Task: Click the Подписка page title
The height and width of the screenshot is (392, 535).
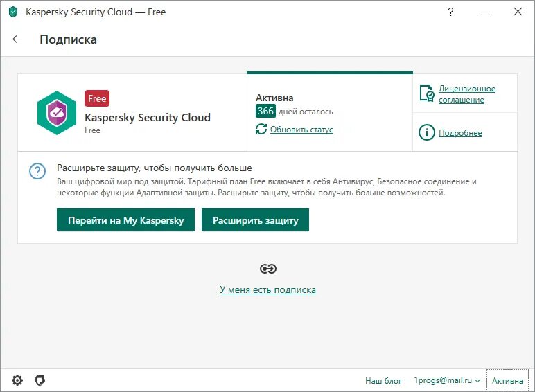Action: [68, 39]
